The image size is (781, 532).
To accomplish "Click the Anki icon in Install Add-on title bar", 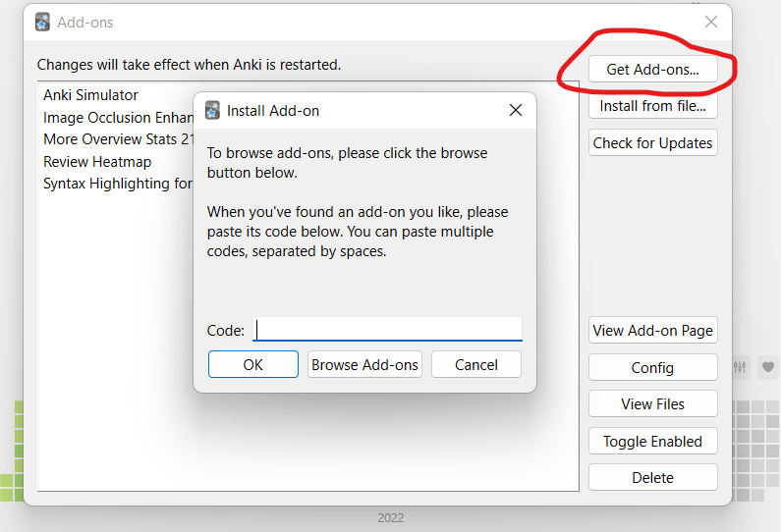I will point(212,111).
